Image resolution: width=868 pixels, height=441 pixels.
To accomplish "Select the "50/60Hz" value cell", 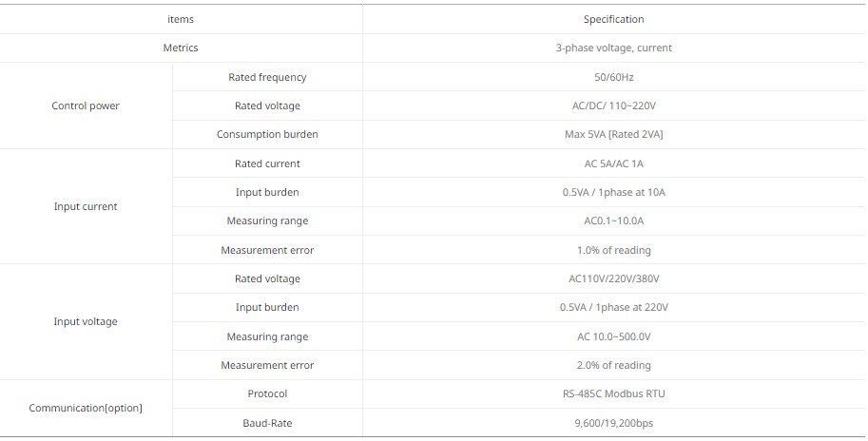I will [x=613, y=77].
